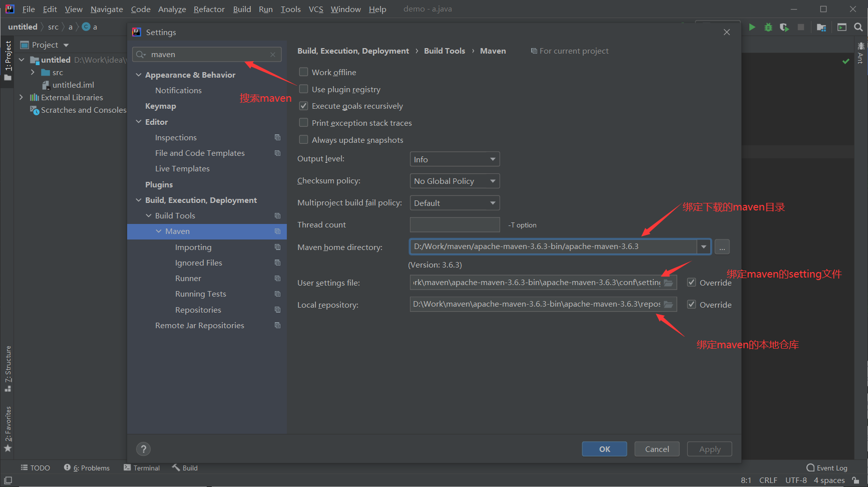Image resolution: width=868 pixels, height=487 pixels.
Task: Click the Maven home browse ... button
Action: click(722, 247)
